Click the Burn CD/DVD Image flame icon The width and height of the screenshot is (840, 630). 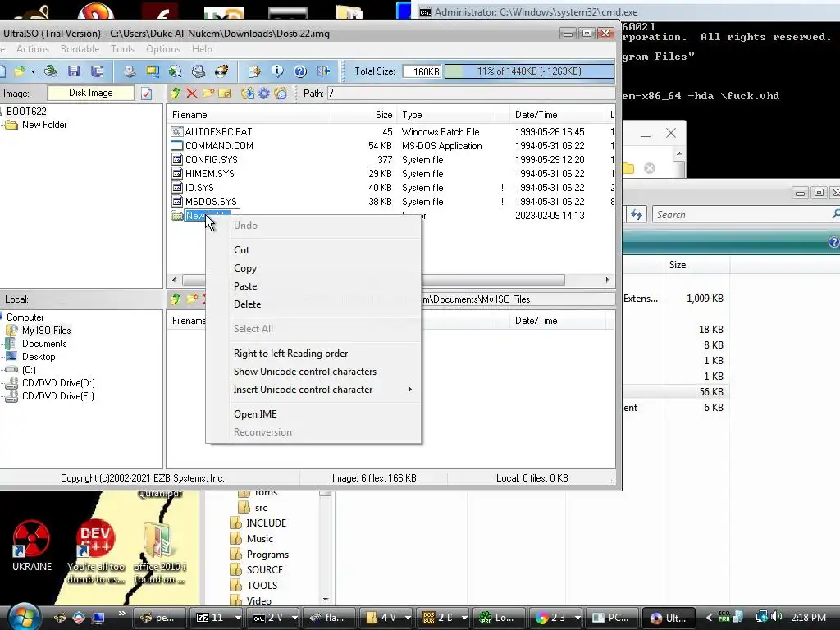tap(221, 71)
